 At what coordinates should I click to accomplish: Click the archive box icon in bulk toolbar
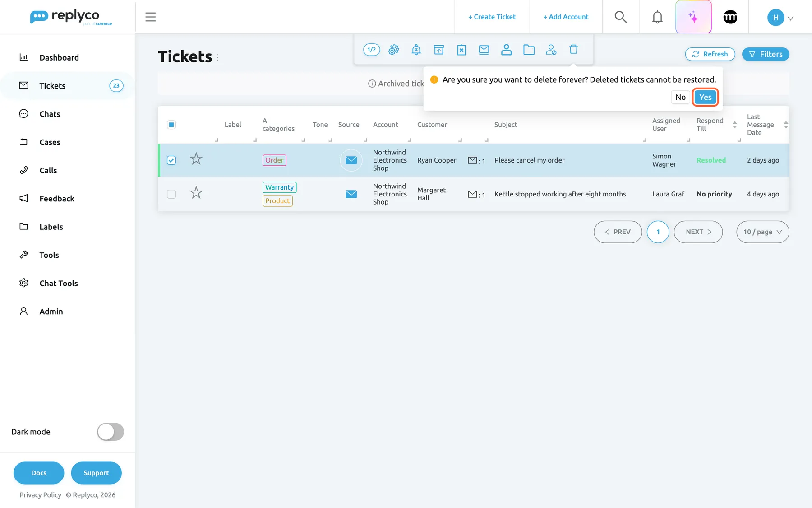439,50
